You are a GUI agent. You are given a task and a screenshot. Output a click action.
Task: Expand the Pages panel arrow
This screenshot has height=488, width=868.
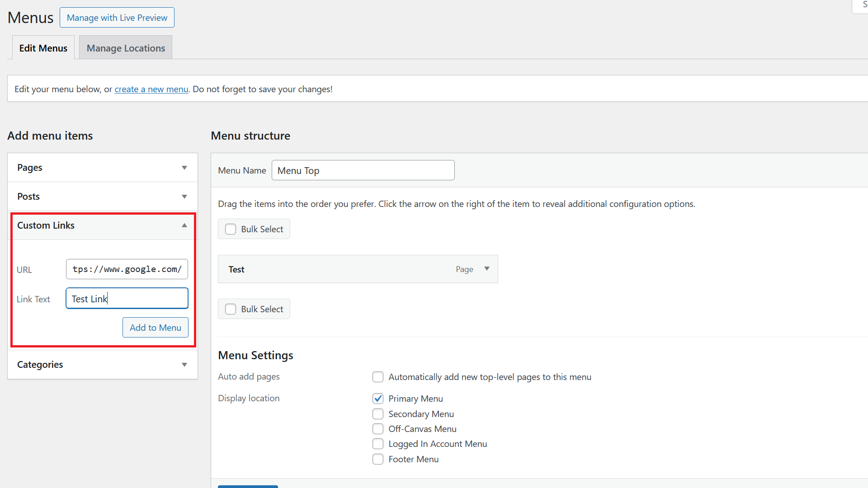click(x=184, y=168)
